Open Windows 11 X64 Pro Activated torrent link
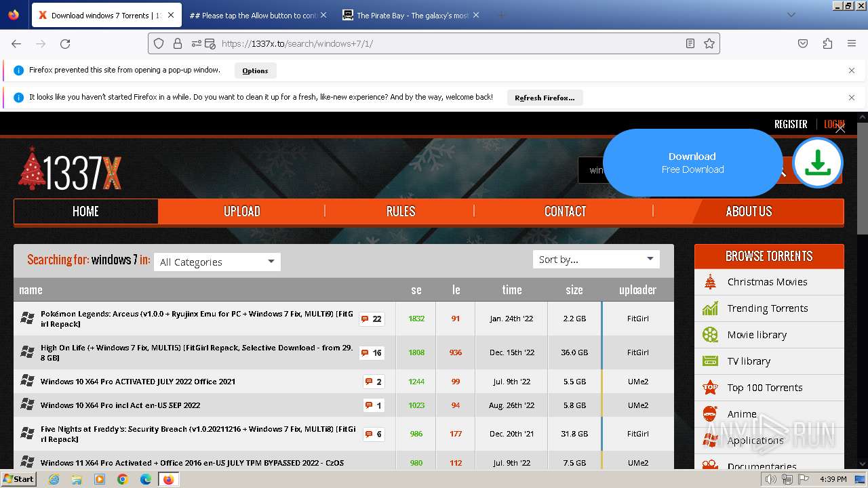This screenshot has width=868, height=488. click(192, 463)
